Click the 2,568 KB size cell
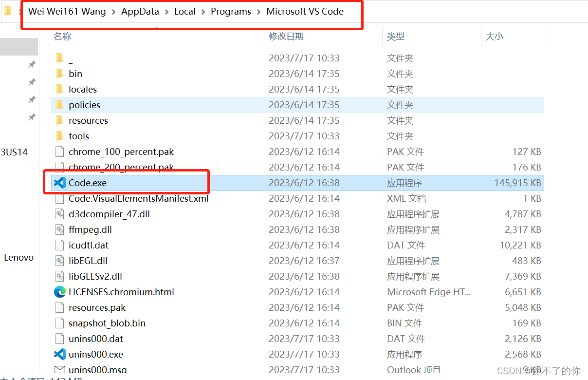This screenshot has width=588, height=380. coord(523,354)
